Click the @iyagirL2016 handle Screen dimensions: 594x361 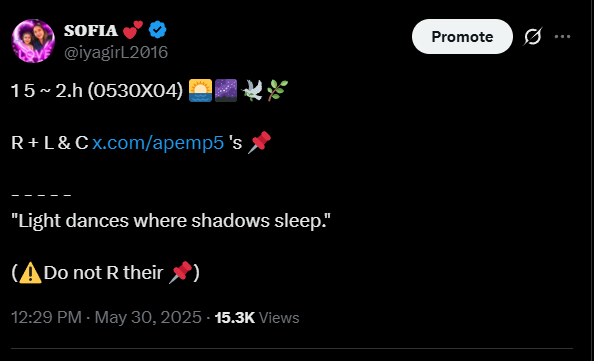pos(116,52)
